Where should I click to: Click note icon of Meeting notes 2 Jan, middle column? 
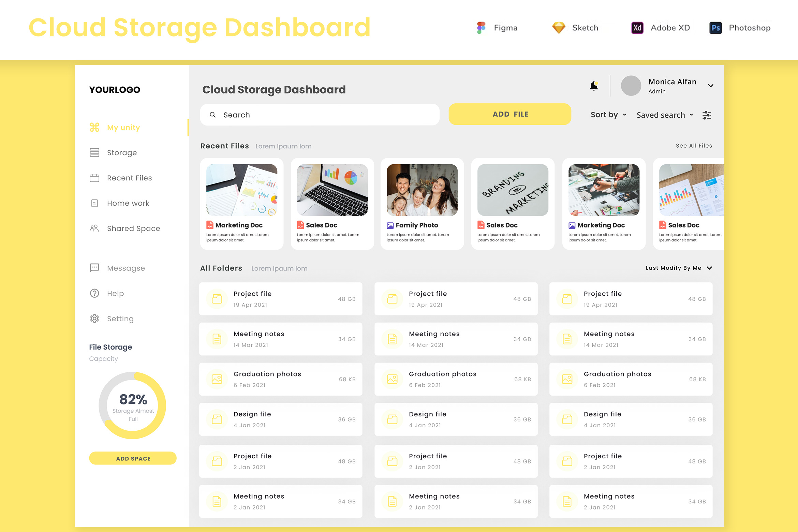(x=392, y=501)
